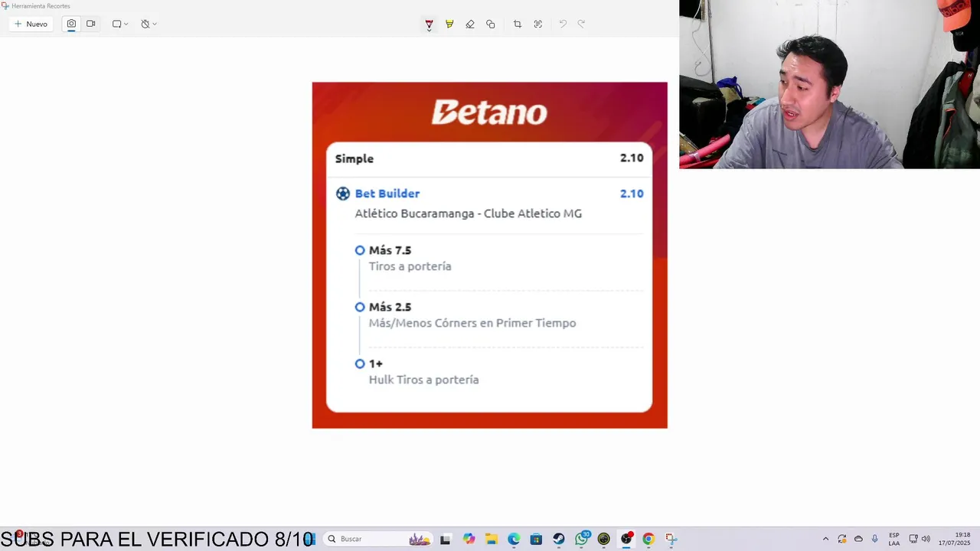The height and width of the screenshot is (551, 980).
Task: Click 'Atlético Bucaramanga - Clube Atletico MG' text
Action: pyautogui.click(x=468, y=214)
